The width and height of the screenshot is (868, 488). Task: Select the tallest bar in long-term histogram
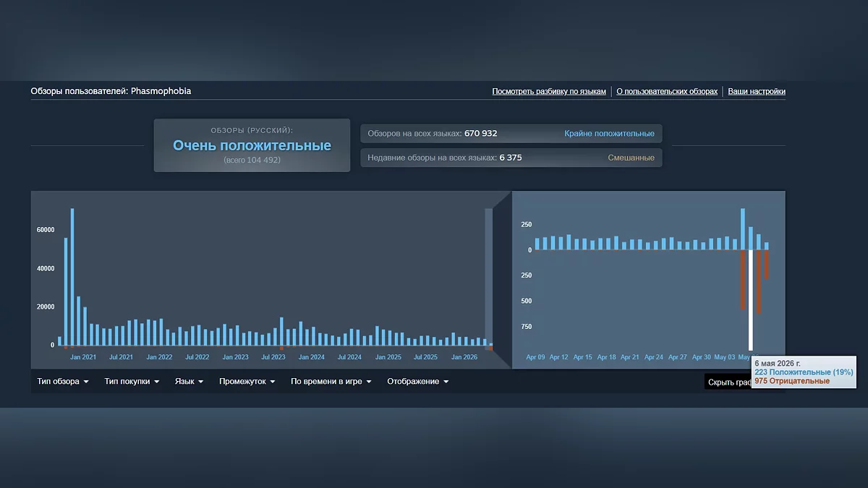click(72, 277)
